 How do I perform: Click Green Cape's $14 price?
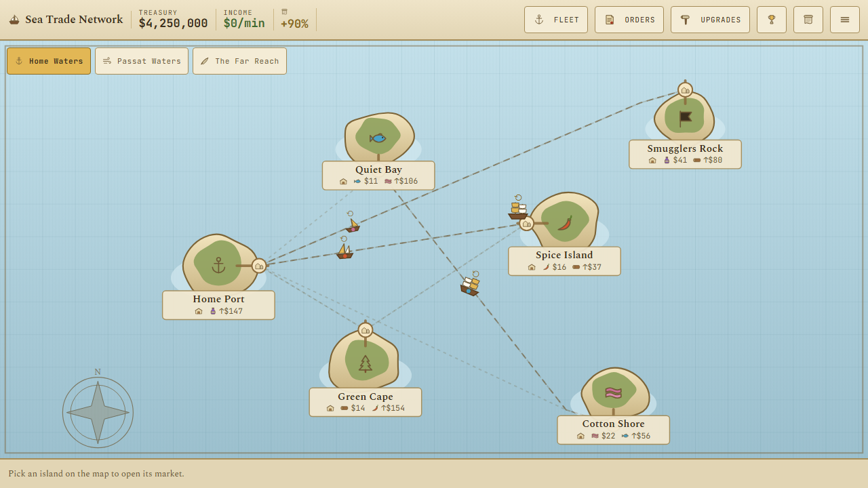[x=358, y=409]
